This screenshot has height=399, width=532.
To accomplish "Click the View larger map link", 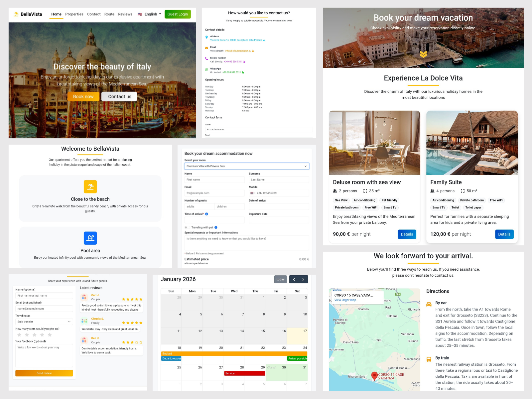I will pyautogui.click(x=345, y=300).
